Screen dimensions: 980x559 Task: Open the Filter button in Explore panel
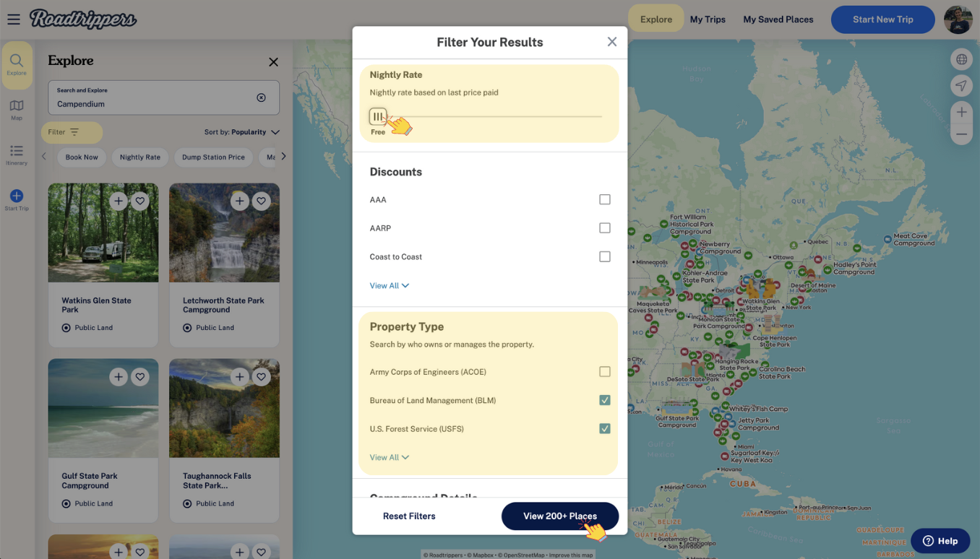(x=72, y=132)
